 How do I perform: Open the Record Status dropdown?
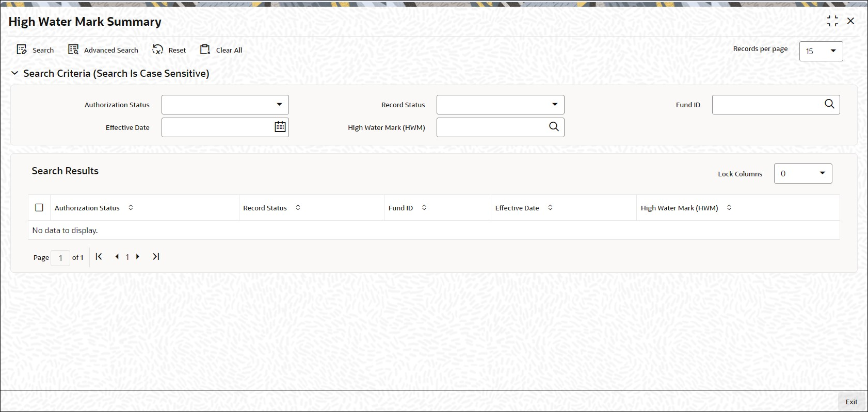pyautogui.click(x=501, y=105)
